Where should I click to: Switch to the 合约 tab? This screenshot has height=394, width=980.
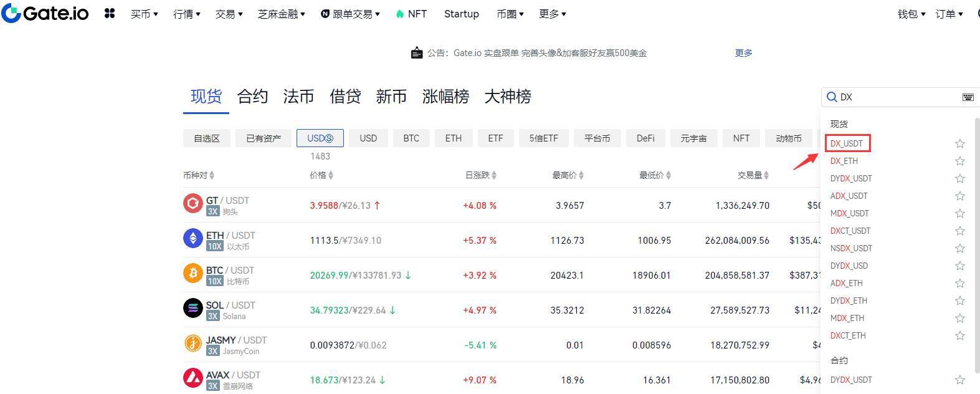252,97
